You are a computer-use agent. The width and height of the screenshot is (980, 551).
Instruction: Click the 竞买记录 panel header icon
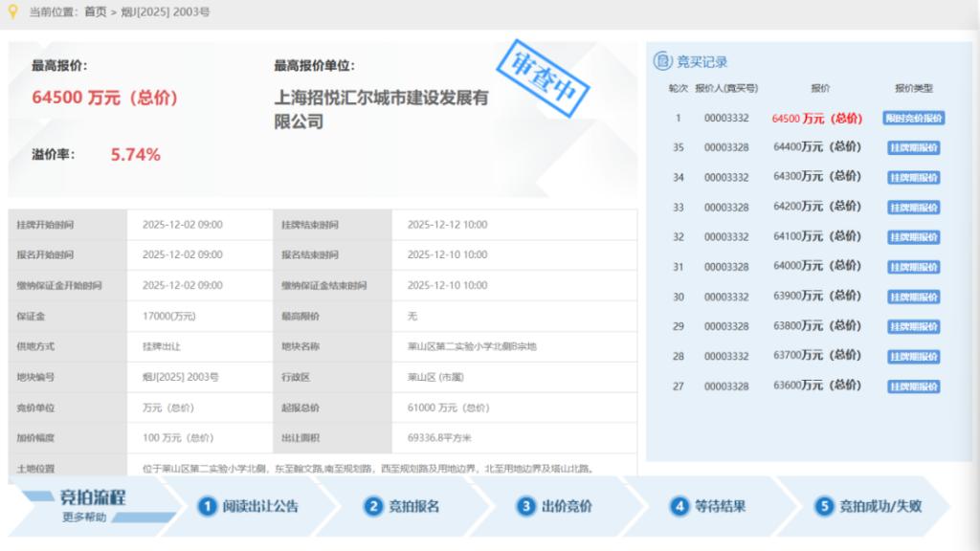[661, 62]
